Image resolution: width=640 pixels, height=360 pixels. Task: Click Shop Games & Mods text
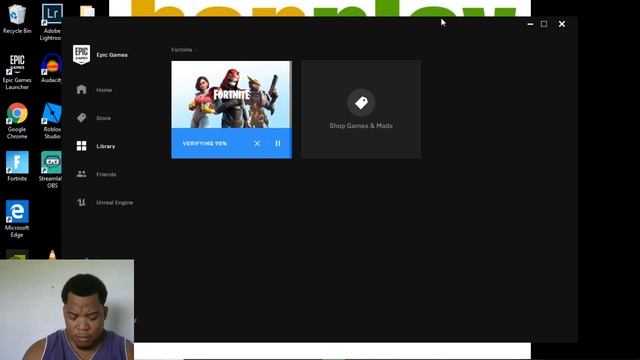tap(361, 126)
